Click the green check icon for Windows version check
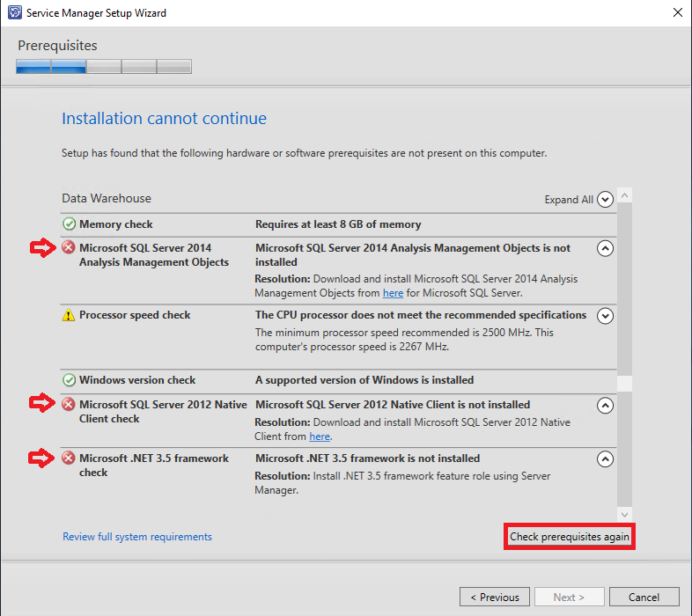This screenshot has height=616, width=692. tap(69, 380)
